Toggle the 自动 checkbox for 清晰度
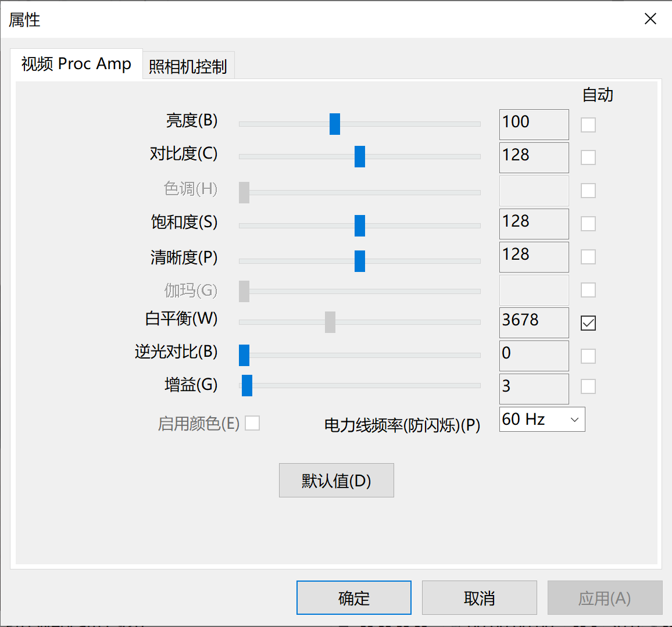Viewport: 672px width, 627px height. pos(588,256)
